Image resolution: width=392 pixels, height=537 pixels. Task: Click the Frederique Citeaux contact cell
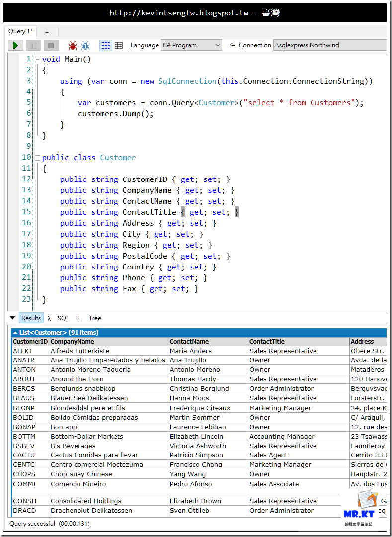208,408
